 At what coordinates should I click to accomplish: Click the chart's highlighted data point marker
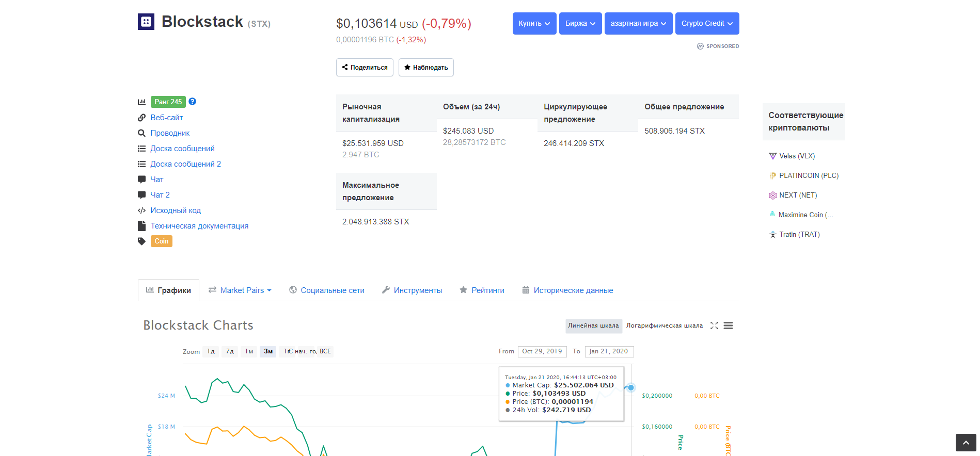click(x=631, y=387)
